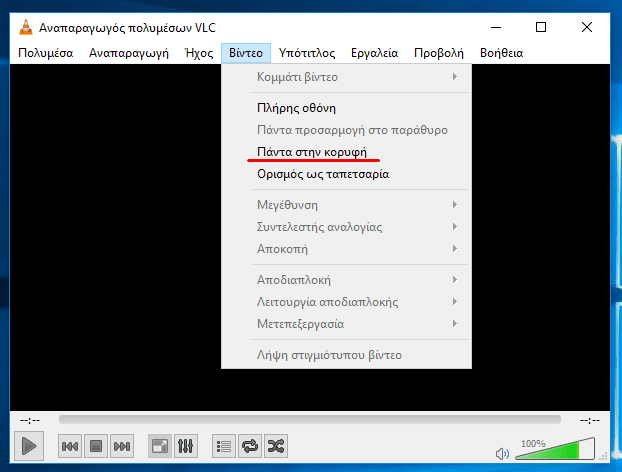The height and width of the screenshot is (472, 622).
Task: Expand the Αποκοπή submenu
Action: (346, 249)
